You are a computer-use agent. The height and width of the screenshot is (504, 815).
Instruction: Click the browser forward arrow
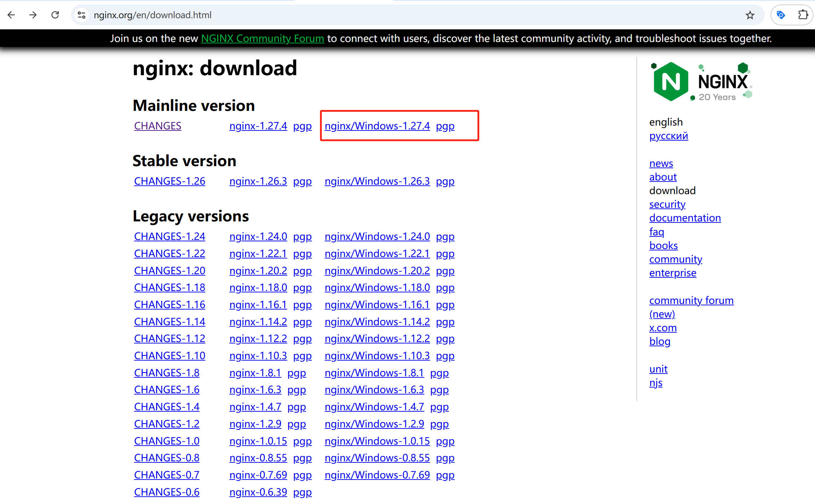coord(33,15)
